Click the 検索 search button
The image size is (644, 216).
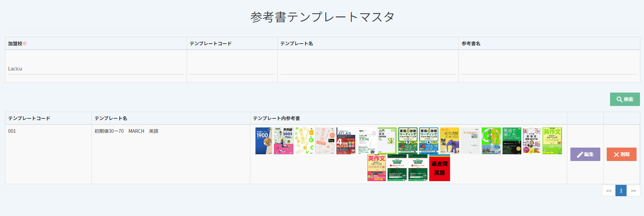(625, 99)
